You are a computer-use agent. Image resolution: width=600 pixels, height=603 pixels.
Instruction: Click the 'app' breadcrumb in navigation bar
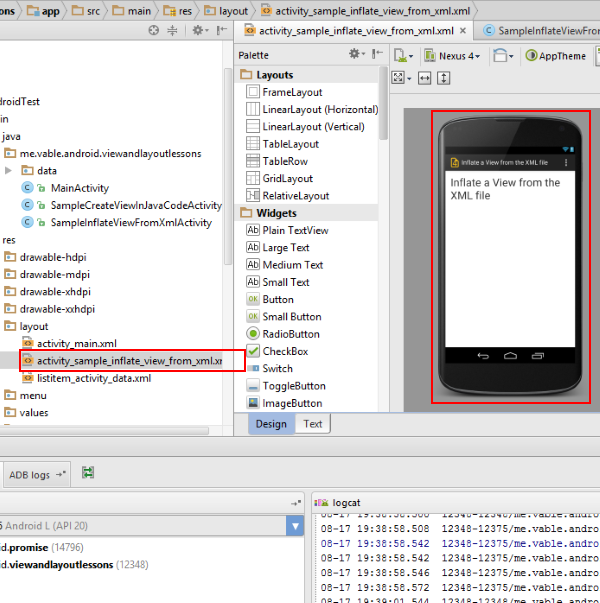[44, 11]
